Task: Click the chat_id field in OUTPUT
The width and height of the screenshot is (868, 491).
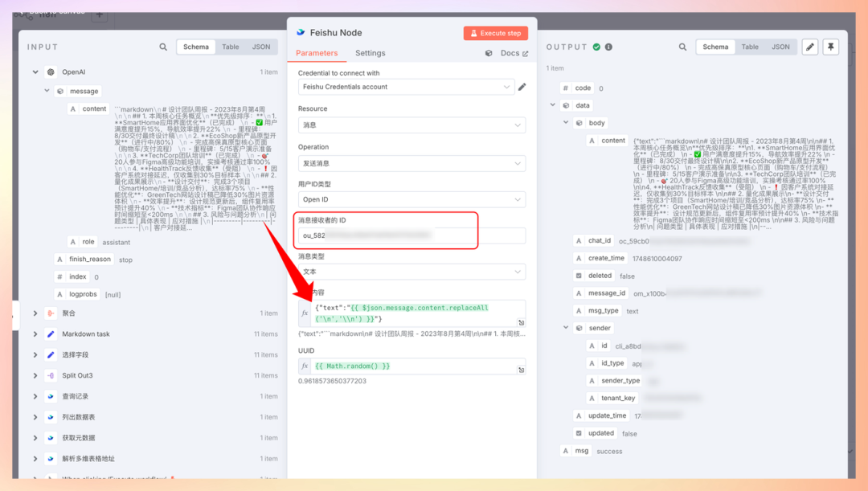Action: point(593,241)
